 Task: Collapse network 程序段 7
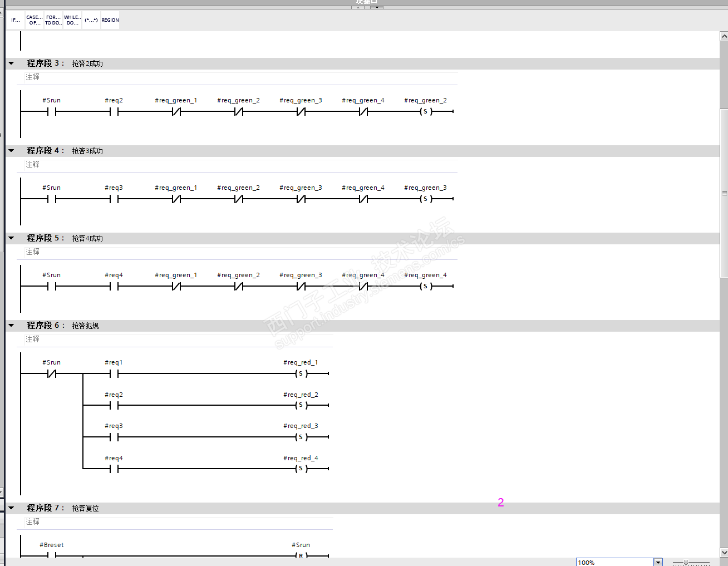click(x=11, y=508)
